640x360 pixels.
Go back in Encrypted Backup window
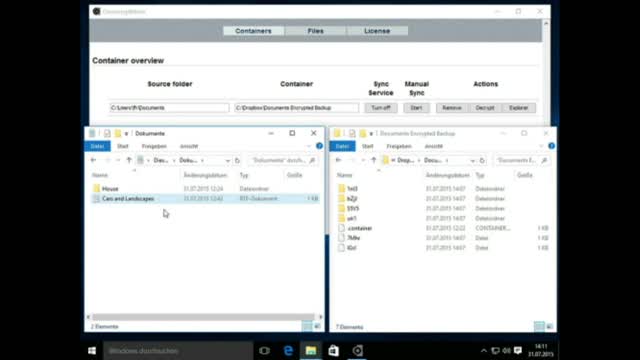[338, 160]
